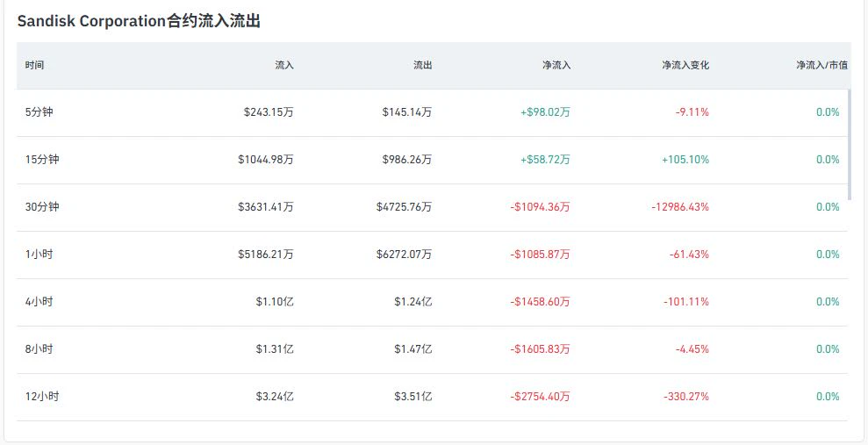
Task: Click net inflow change -4.45%
Action: (x=692, y=349)
